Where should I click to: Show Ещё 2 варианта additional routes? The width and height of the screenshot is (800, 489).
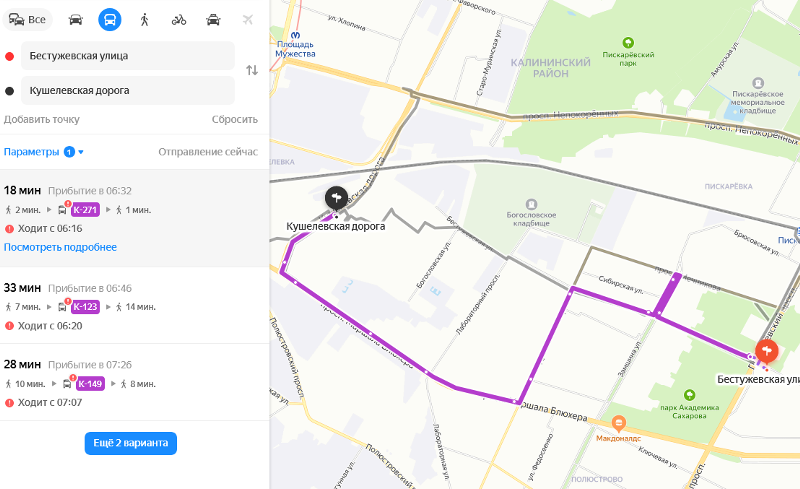(131, 443)
